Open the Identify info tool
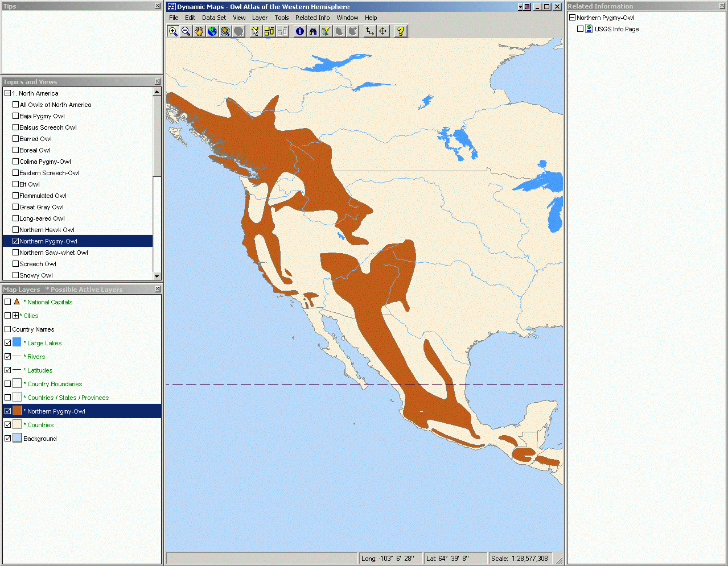 (x=299, y=31)
